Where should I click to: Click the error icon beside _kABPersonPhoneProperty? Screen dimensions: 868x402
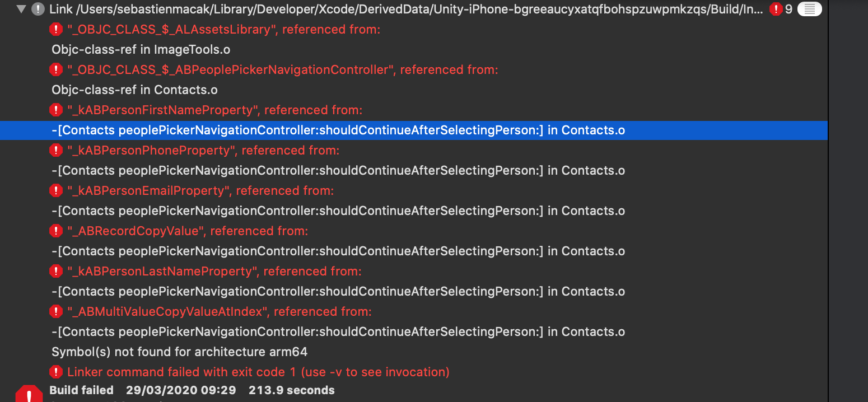click(x=56, y=150)
